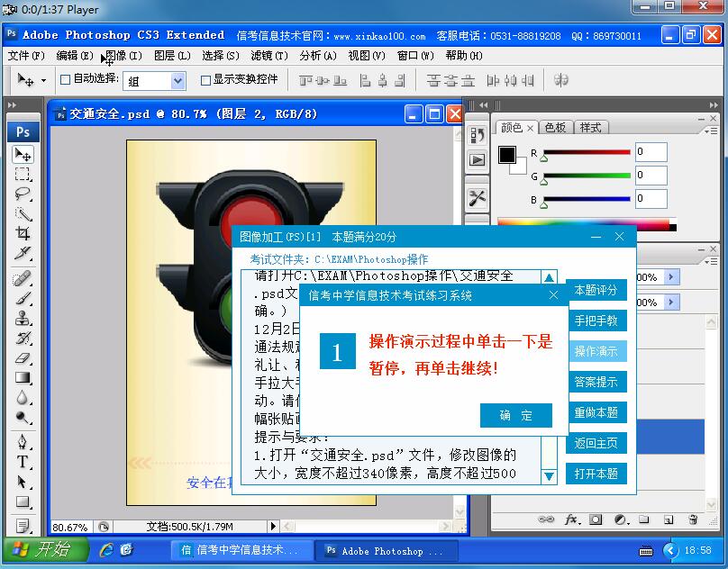The image size is (728, 569).
Task: Click the document info arrow in status bar
Action: (275, 525)
